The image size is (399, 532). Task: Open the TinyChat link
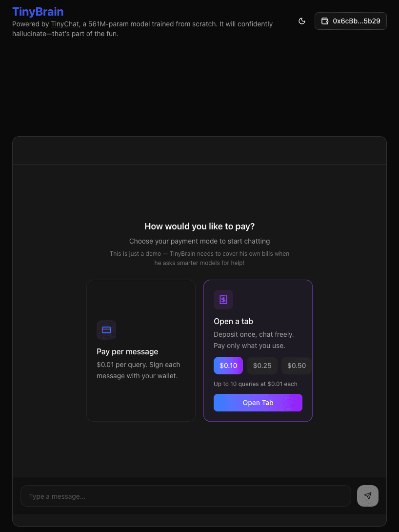(x=65, y=23)
